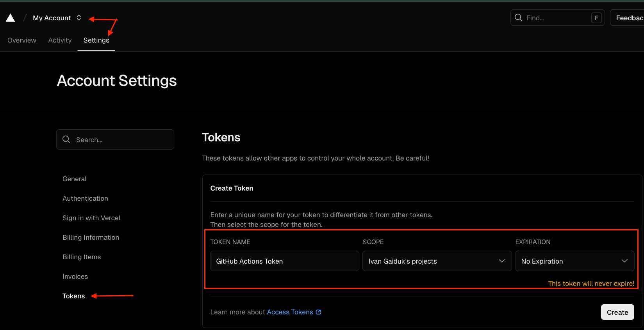
Task: Switch to the Activity tab
Action: click(60, 40)
